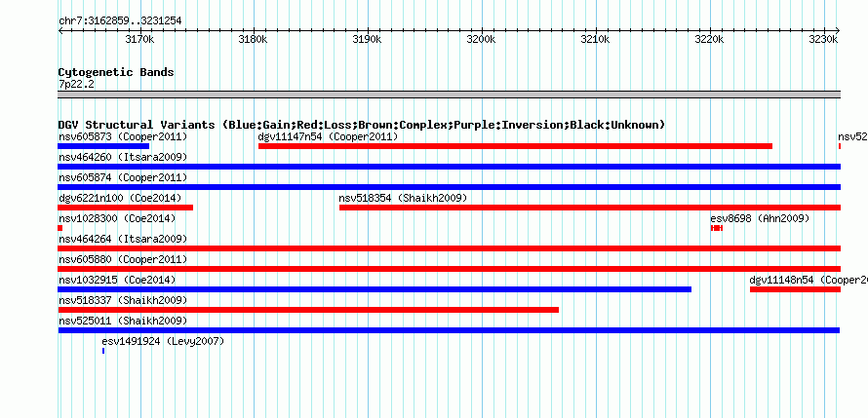868x418 pixels.
Task: Click the tiny blue esv1491924 marker
Action: (103, 351)
